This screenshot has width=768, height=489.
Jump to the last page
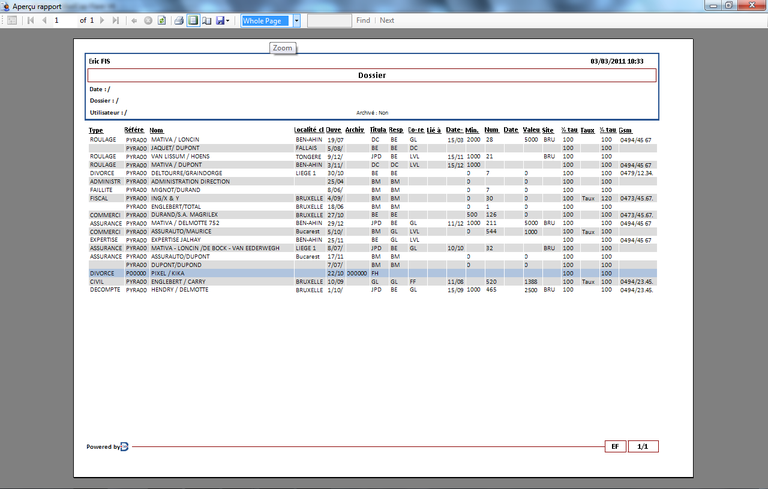click(x=117, y=20)
